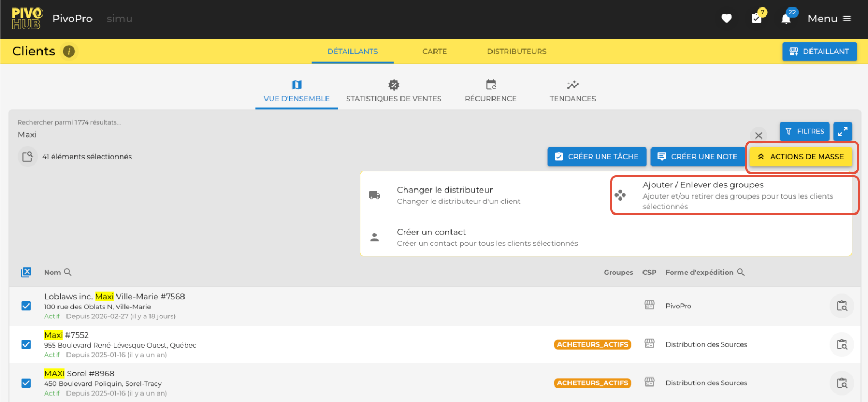Open tasks icon with badge 7
The height and width of the screenshot is (402, 868).
756,19
